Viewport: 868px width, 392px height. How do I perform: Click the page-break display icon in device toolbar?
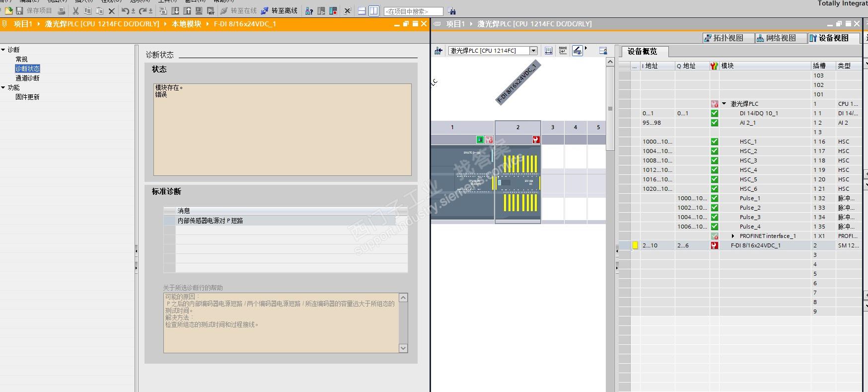(603, 51)
